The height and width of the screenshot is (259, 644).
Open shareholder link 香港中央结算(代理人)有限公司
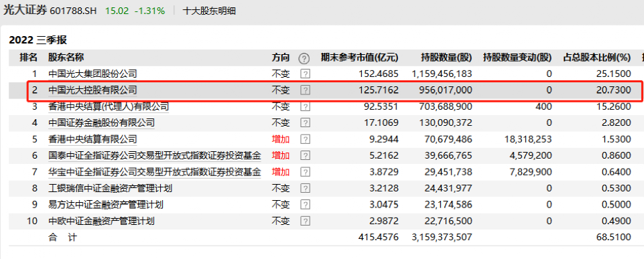pyautogui.click(x=109, y=106)
